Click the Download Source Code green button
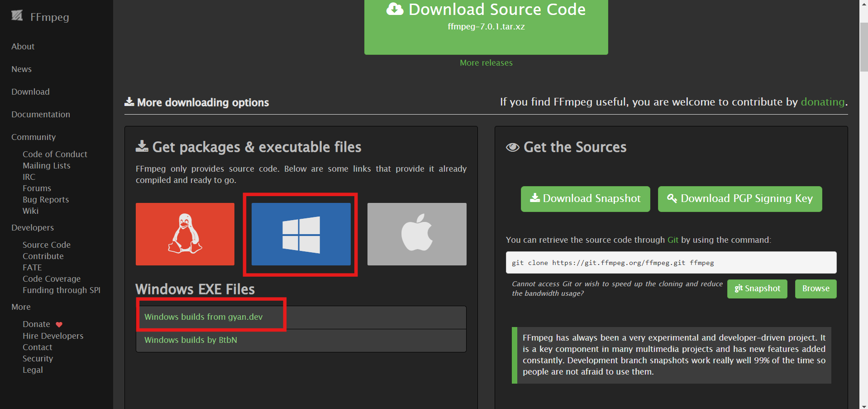The width and height of the screenshot is (868, 409). click(x=486, y=26)
